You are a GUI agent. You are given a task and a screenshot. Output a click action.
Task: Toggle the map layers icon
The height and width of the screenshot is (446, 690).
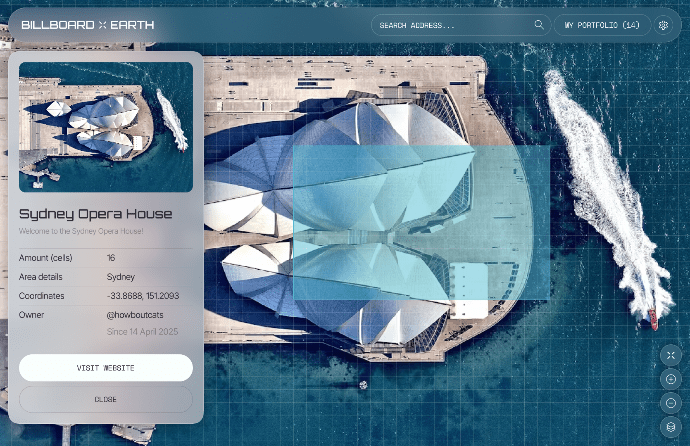[x=671, y=427]
